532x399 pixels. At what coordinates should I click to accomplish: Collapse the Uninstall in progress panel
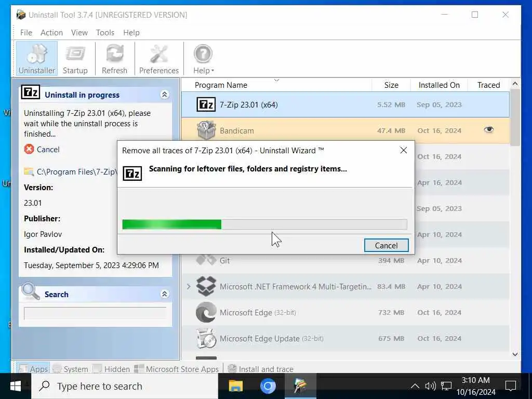point(165,95)
